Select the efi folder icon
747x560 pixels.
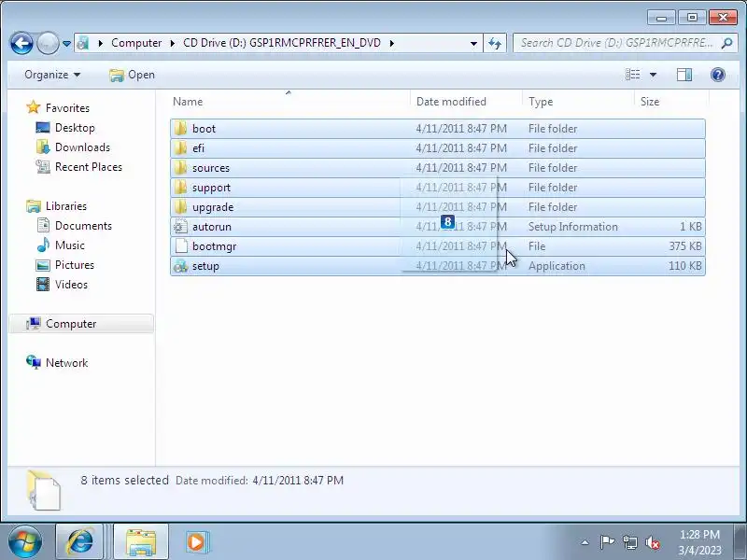[180, 148]
